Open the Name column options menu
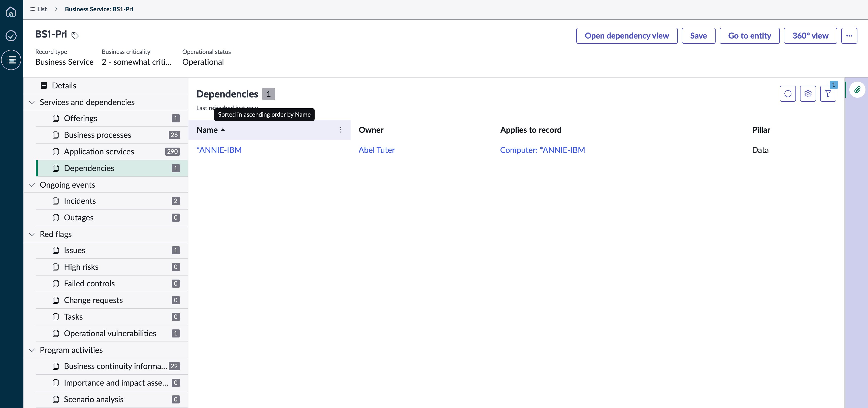Viewport: 868px width, 408px height. coord(340,130)
